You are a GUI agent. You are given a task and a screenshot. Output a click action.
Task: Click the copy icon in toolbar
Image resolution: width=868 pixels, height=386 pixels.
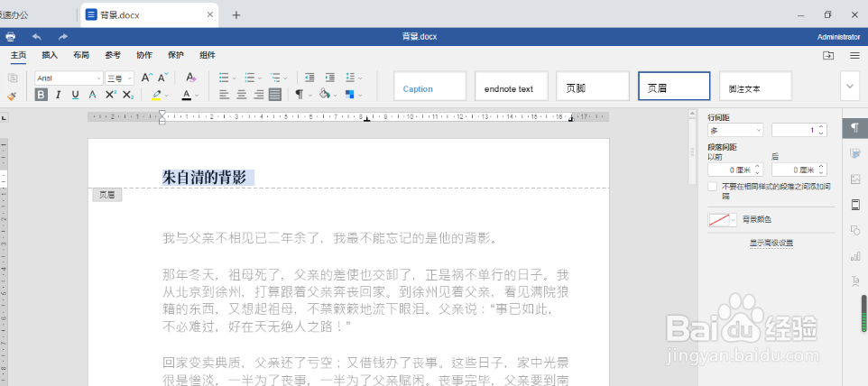coord(12,78)
